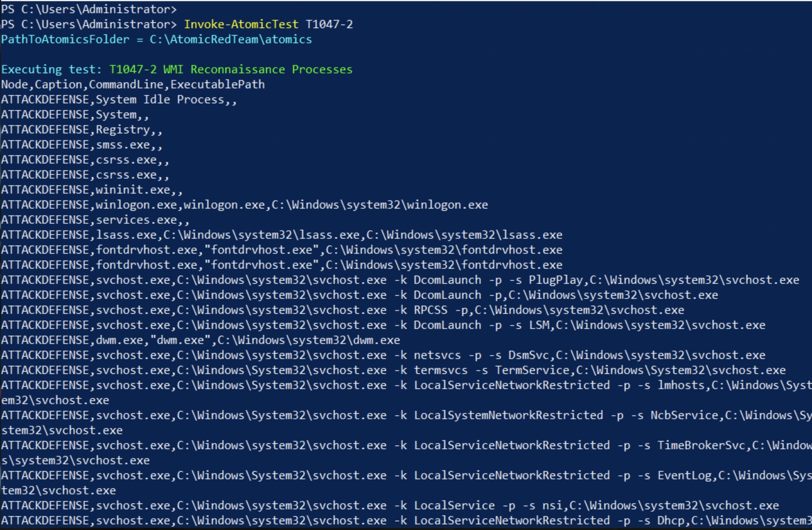Click the dwm.exe process line
The width and height of the screenshot is (812, 530).
click(201, 340)
